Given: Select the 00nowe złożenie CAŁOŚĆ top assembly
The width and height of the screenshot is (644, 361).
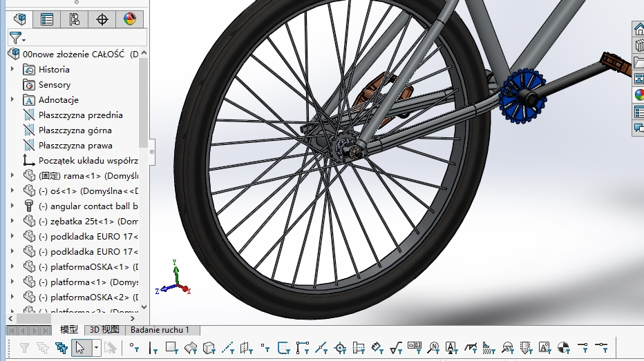Looking at the screenshot, I should [73, 54].
